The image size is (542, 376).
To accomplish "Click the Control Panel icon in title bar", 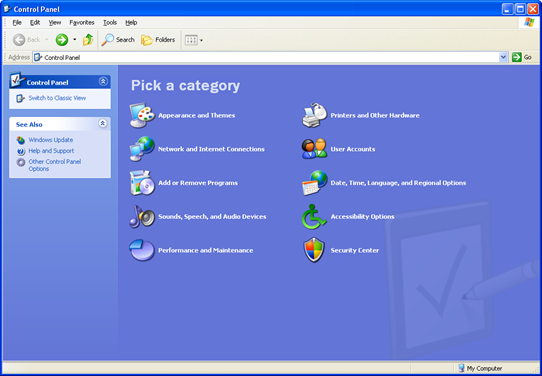I will [x=7, y=9].
